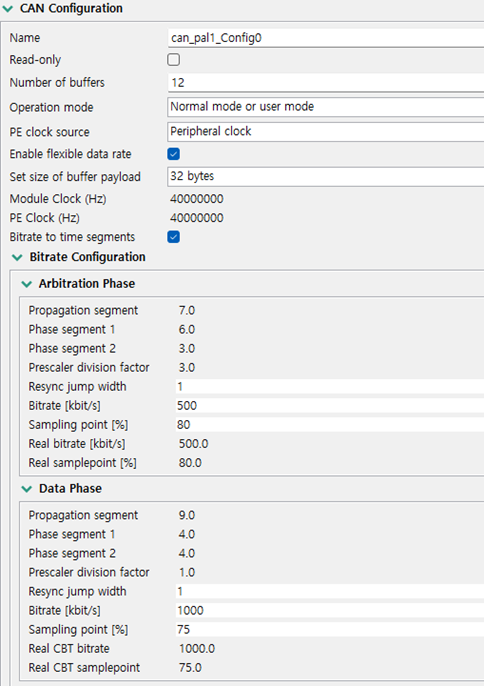
Task: Click Real bitrate value 500.0
Action: [x=193, y=444]
